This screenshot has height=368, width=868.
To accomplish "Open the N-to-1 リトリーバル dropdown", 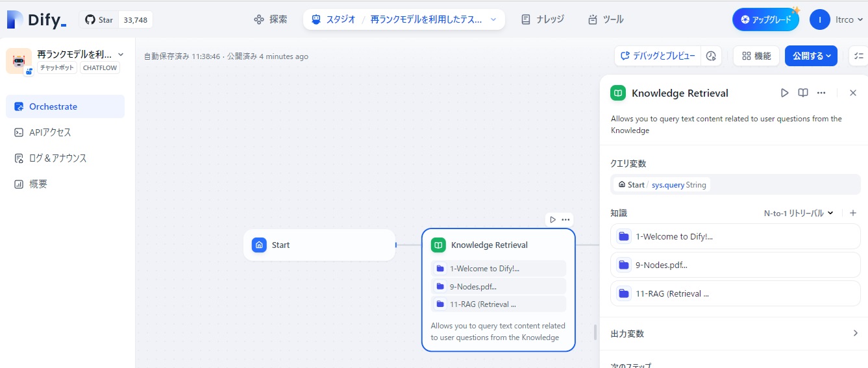I will [x=799, y=213].
